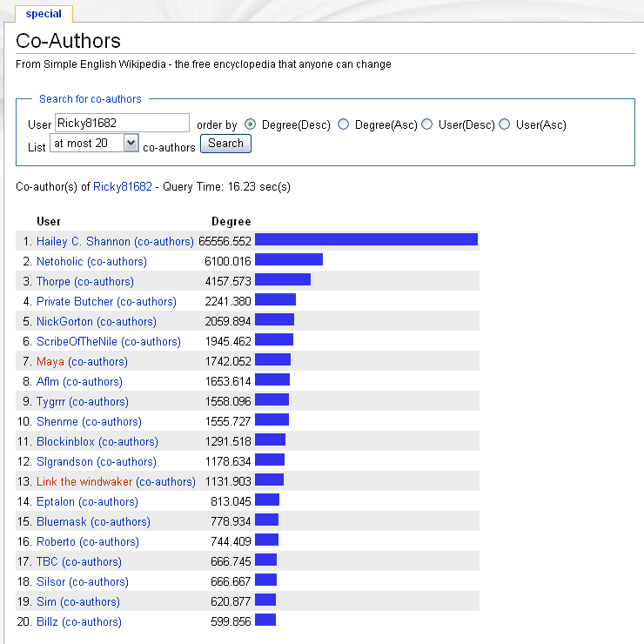Open co-authors link for ScribeOfTheNile
The height and width of the screenshot is (644, 644).
tap(151, 341)
